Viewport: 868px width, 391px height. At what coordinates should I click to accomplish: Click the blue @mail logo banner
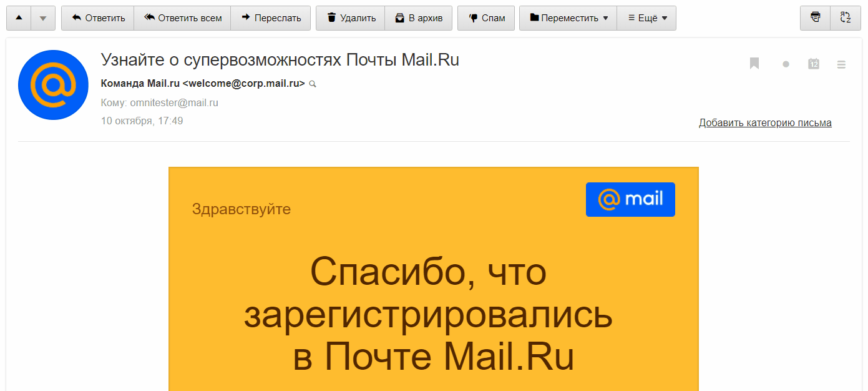tap(630, 200)
